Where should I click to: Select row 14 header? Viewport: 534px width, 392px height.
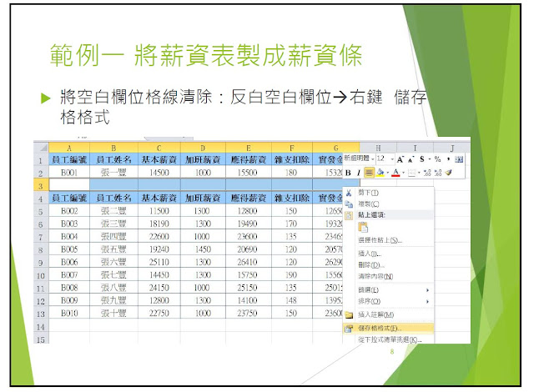[x=41, y=327]
